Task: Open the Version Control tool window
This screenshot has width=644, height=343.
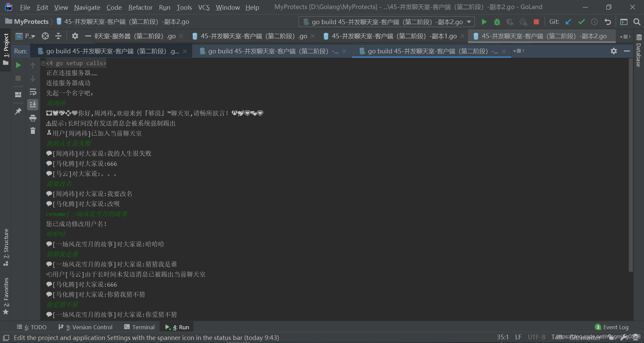Action: [x=86, y=327]
